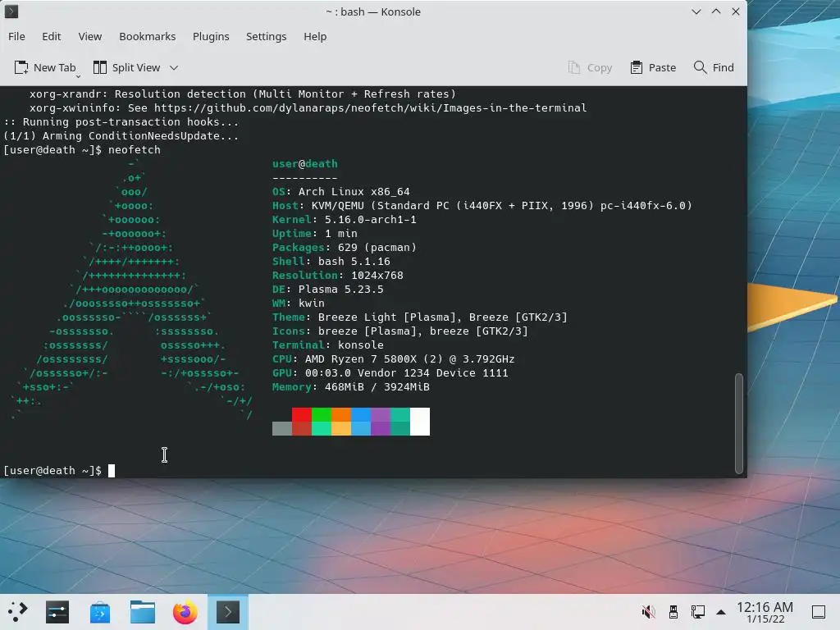Click the text '629 (pacman)'
Image resolution: width=840 pixels, height=630 pixels.
click(x=377, y=248)
